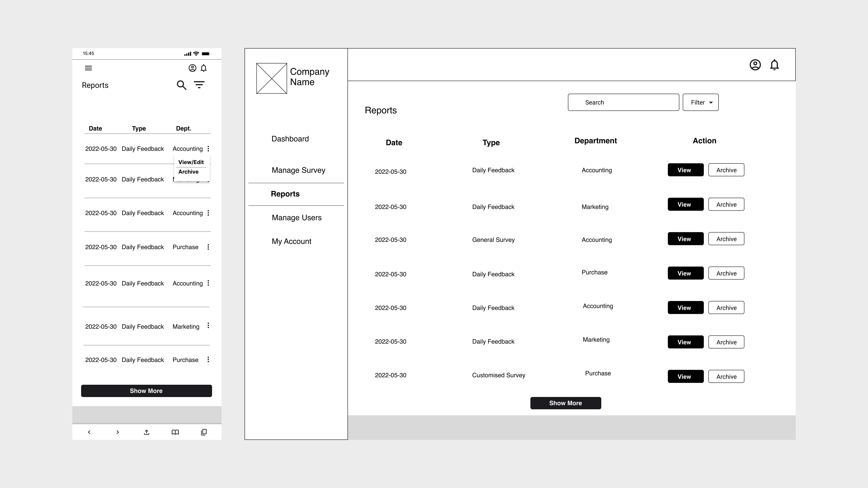Tap the mobile browser back arrow

pos(89,432)
